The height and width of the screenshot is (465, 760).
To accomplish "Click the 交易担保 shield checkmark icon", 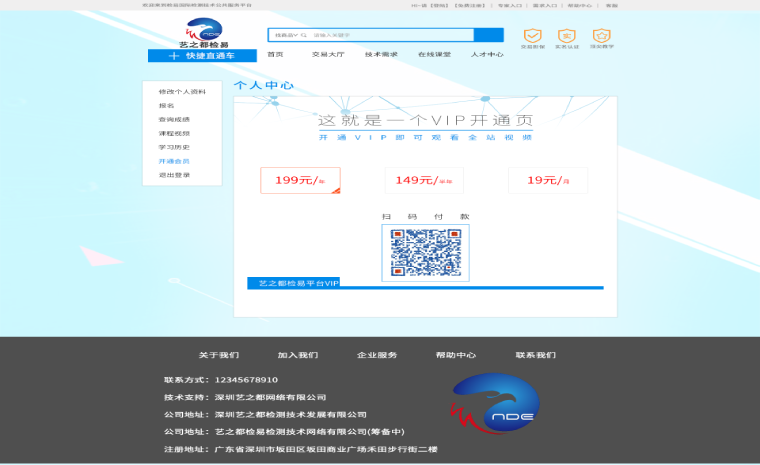I will coord(532,35).
